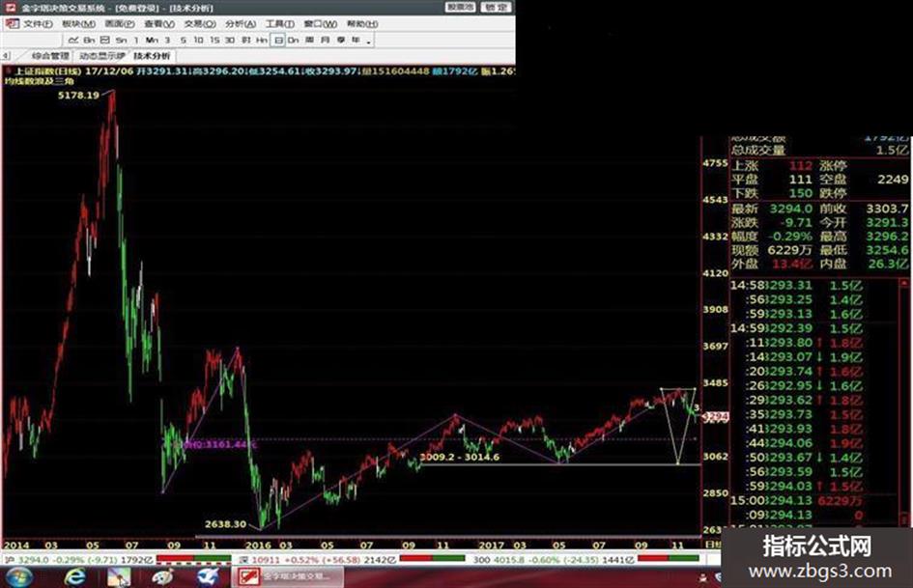Viewport: 913px width, 588px height.
Task: Click the boxed chart icon before Sn
Action: click(x=104, y=41)
